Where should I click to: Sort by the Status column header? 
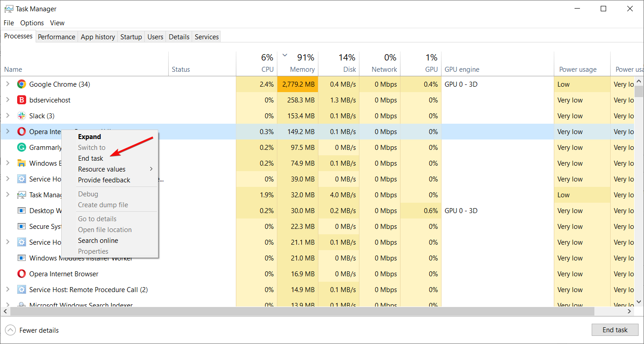pyautogui.click(x=202, y=64)
